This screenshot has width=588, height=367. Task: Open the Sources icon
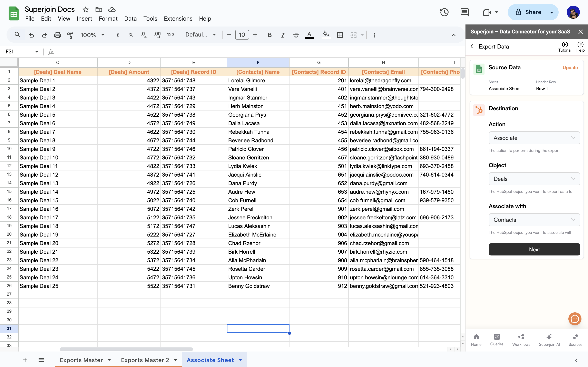[575, 339]
